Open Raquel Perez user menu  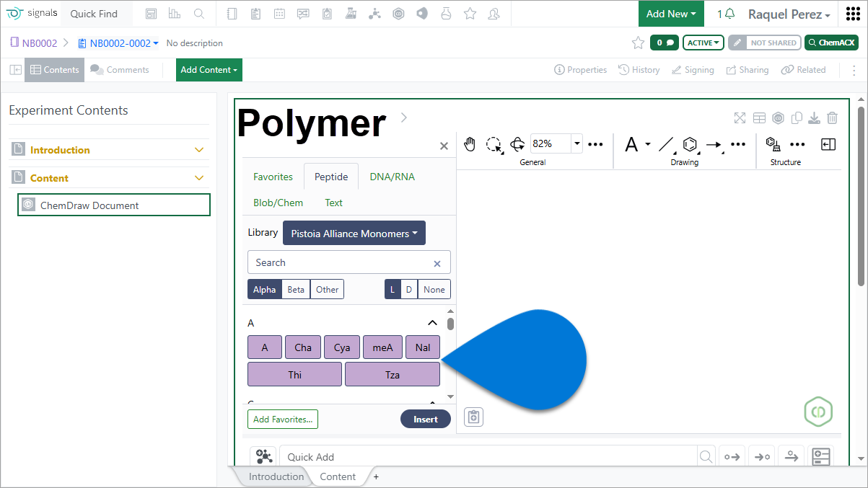tap(789, 14)
